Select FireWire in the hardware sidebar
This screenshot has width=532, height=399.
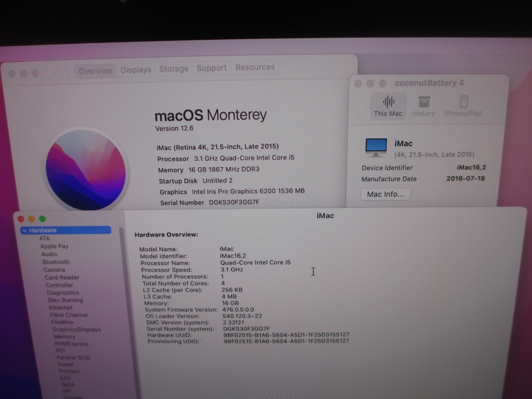[x=62, y=322]
